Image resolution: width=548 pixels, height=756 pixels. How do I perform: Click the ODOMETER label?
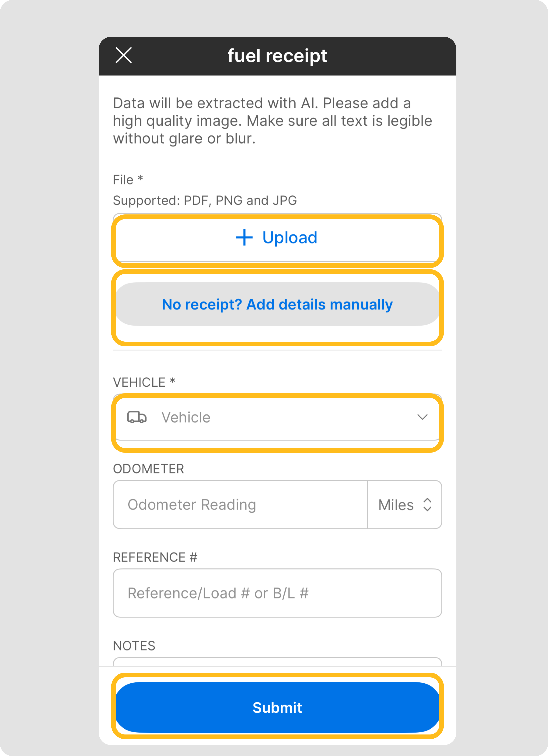(148, 469)
